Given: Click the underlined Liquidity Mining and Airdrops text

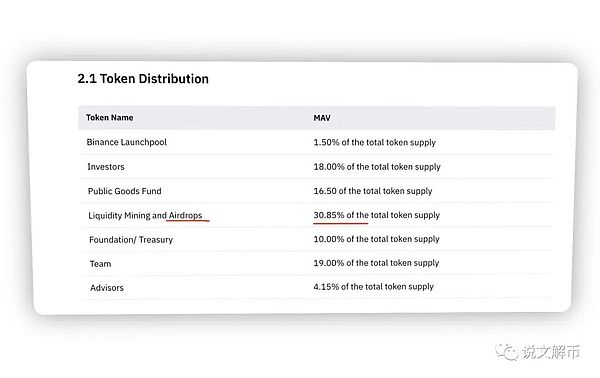Looking at the screenshot, I should (145, 215).
